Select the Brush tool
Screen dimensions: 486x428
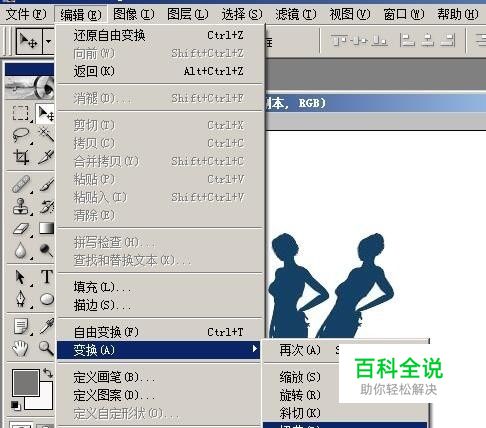(46, 184)
